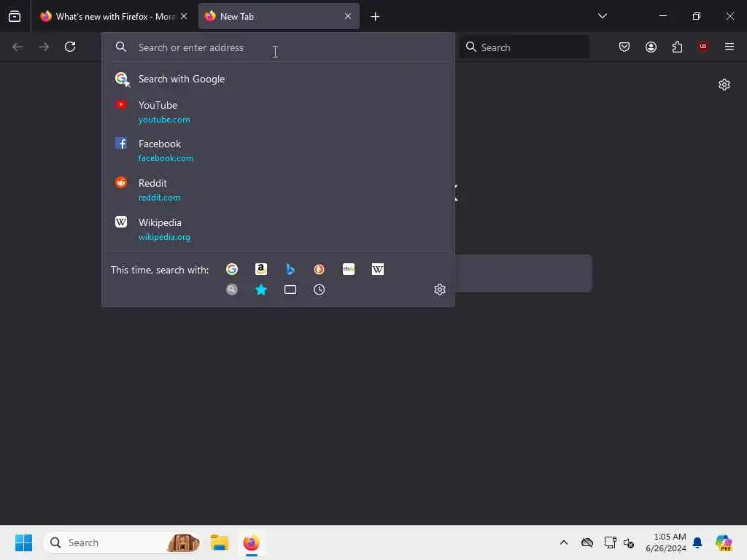The width and height of the screenshot is (747, 560).
Task: Click muted volume tray icon
Action: click(x=629, y=542)
